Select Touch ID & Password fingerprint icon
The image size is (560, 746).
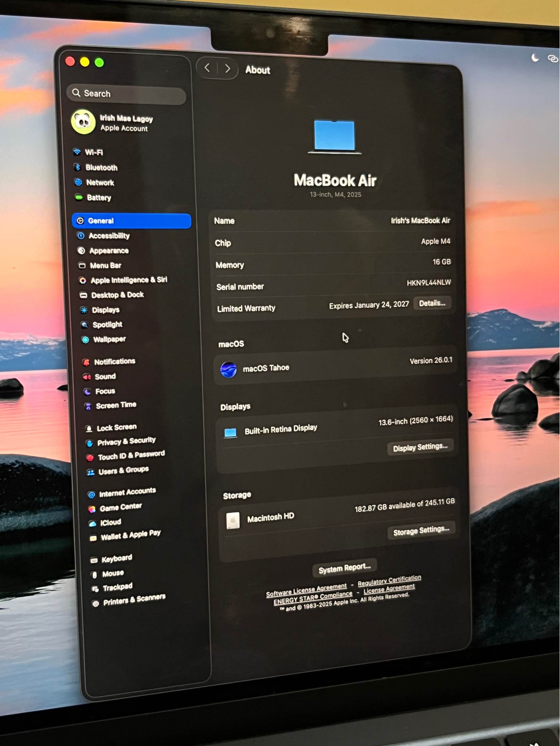tap(90, 458)
